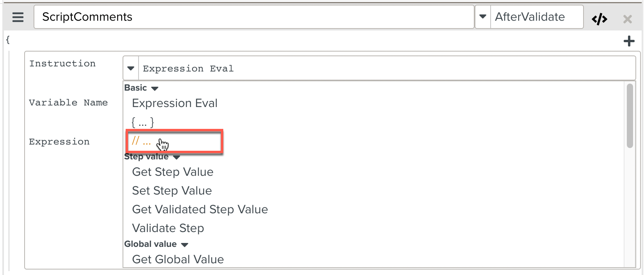The width and height of the screenshot is (644, 275).
Task: Select Set Step Value
Action: 172,191
